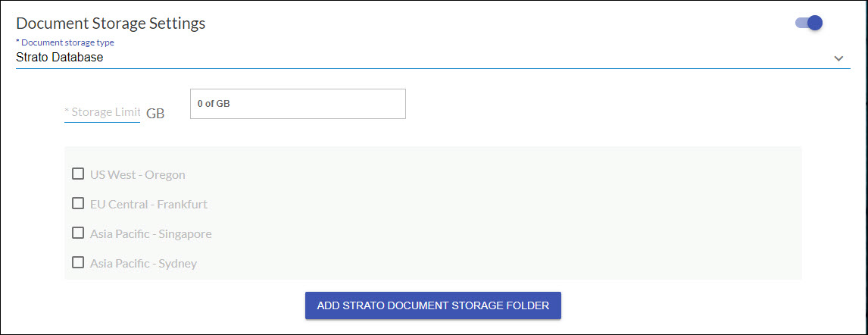Image resolution: width=868 pixels, height=335 pixels.
Task: Click the "Storage Limit" placeholder text
Action: click(105, 112)
